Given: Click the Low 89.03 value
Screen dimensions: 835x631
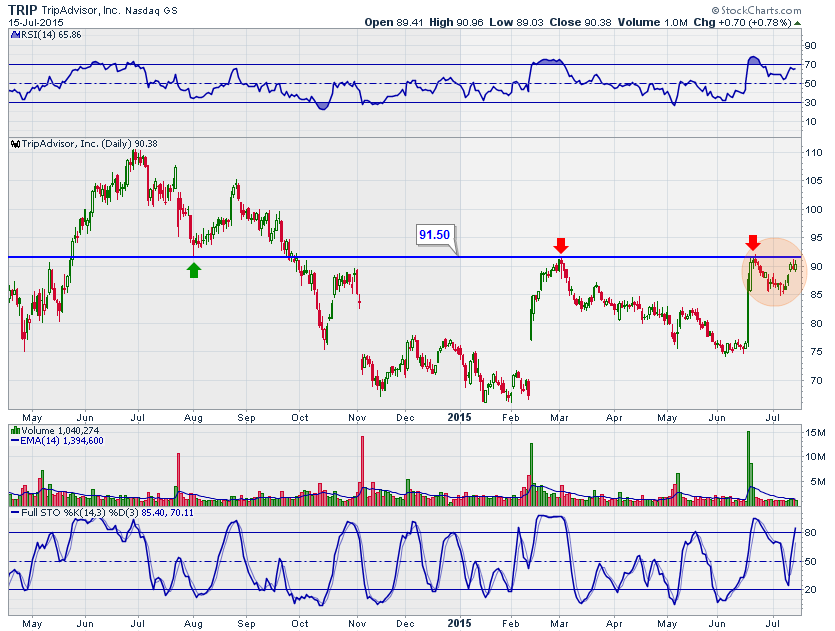Looking at the screenshot, I should coord(517,22).
